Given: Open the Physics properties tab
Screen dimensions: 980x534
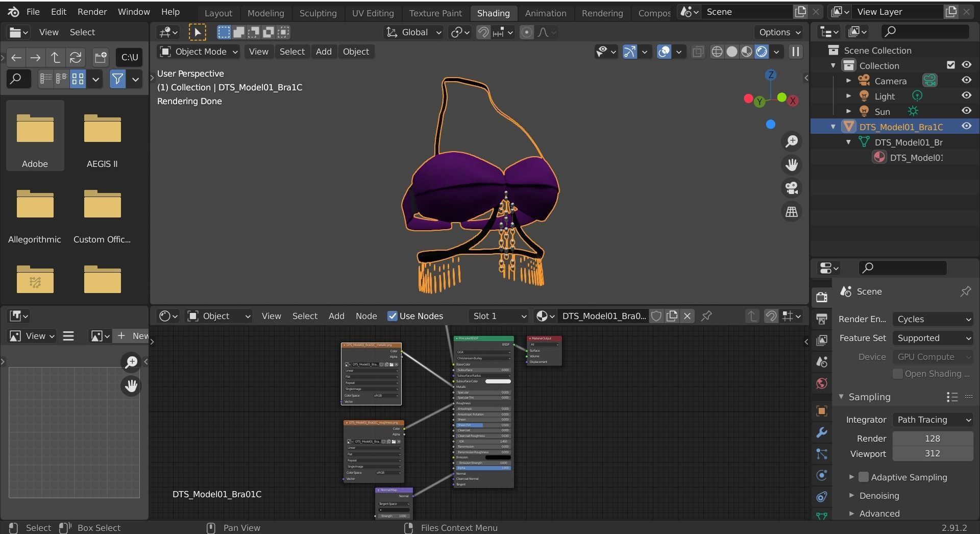Looking at the screenshot, I should (x=821, y=475).
